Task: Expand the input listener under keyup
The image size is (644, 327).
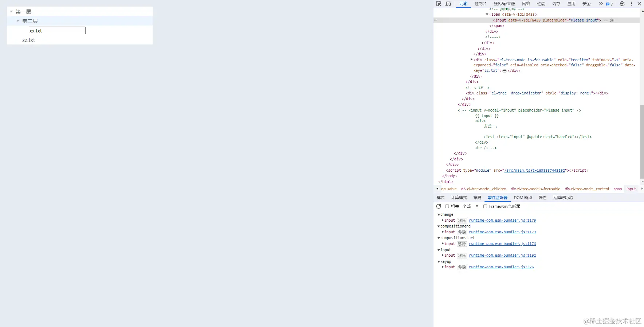Action: click(443, 267)
